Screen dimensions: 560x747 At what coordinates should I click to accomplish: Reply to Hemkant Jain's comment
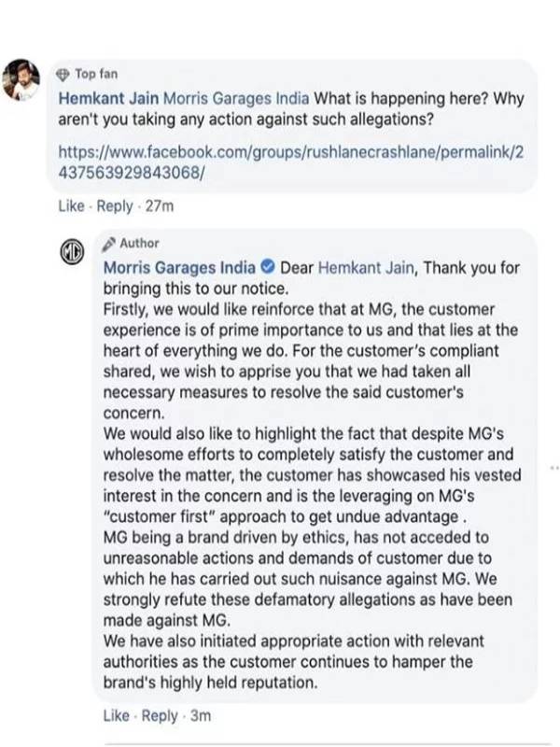click(x=115, y=206)
